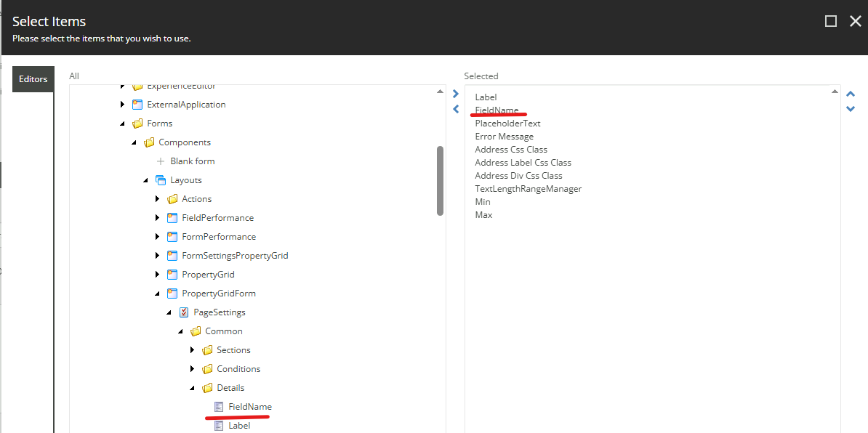Click the FormPerformance item icon
The width and height of the screenshot is (868, 433).
tap(172, 236)
